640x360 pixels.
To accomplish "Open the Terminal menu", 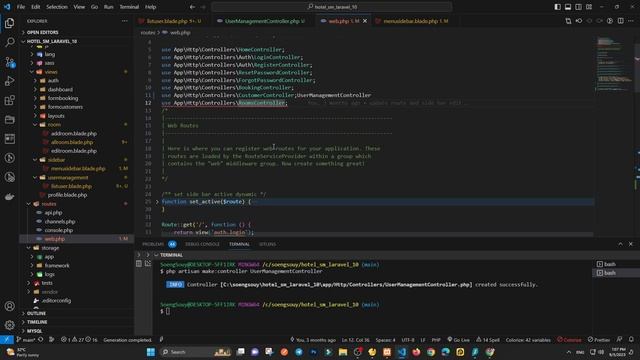I will click(x=129, y=7).
